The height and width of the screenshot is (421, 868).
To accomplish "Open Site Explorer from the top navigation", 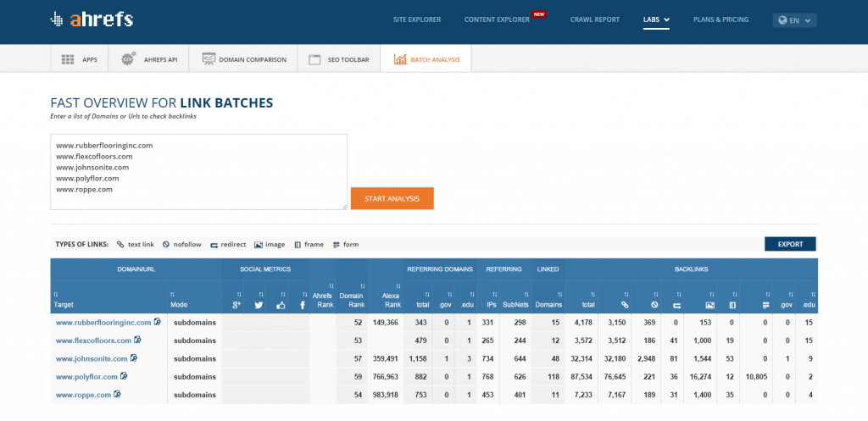I will [417, 19].
